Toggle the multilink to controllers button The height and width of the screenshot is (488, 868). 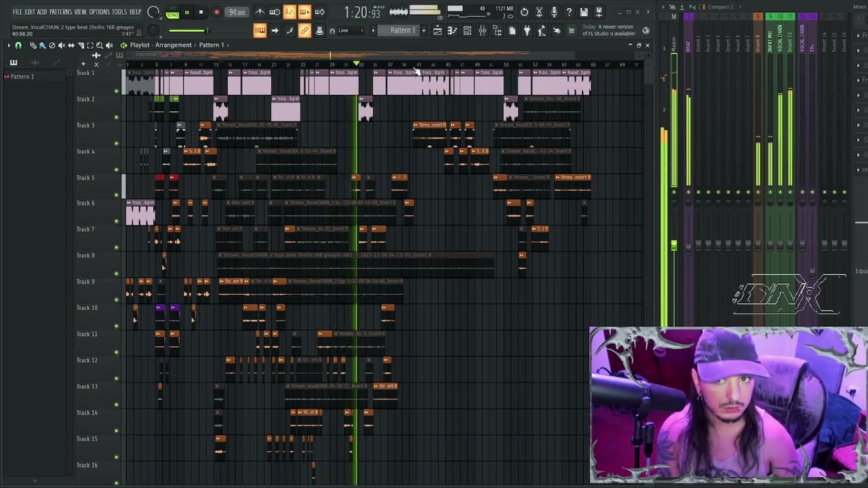304,30
